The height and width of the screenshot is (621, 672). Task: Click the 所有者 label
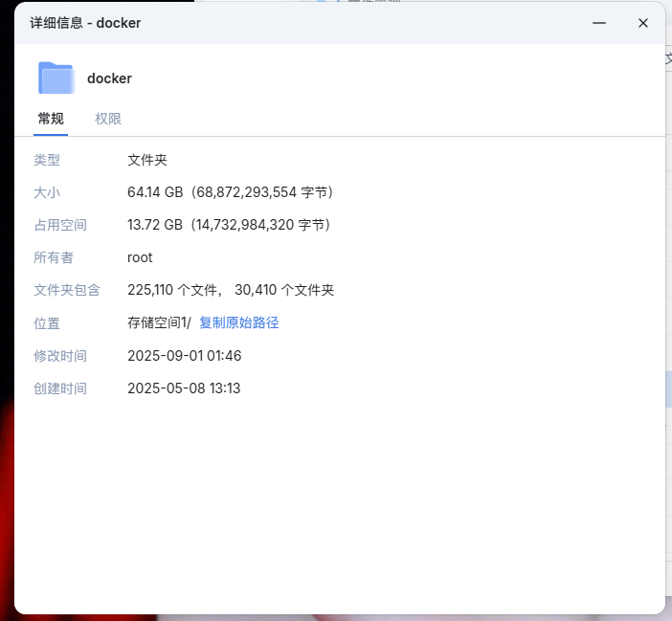click(x=54, y=257)
